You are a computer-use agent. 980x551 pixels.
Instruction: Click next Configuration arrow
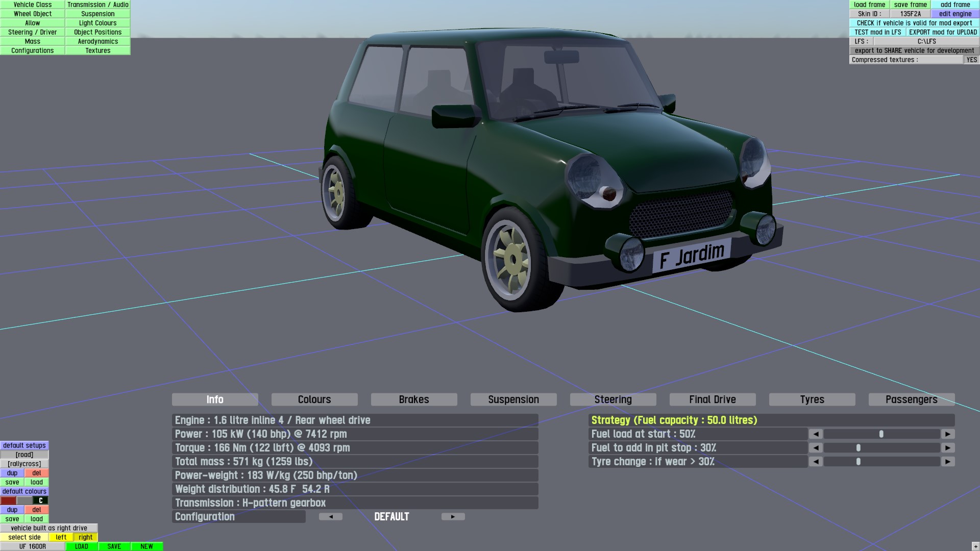[453, 517]
